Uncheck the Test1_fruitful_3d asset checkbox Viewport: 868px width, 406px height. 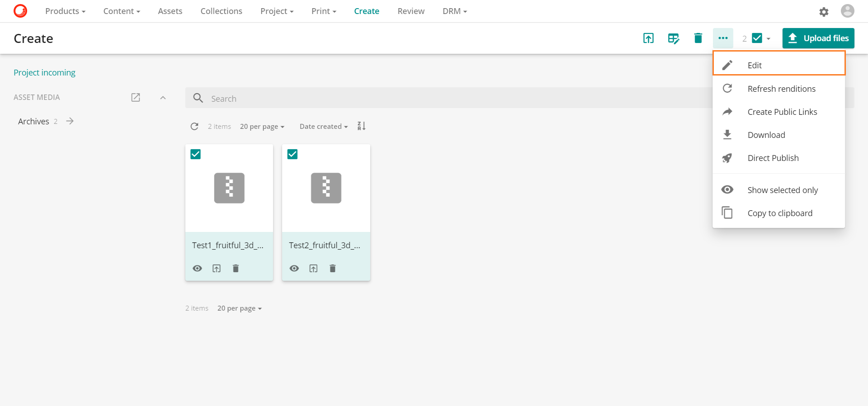pos(196,154)
